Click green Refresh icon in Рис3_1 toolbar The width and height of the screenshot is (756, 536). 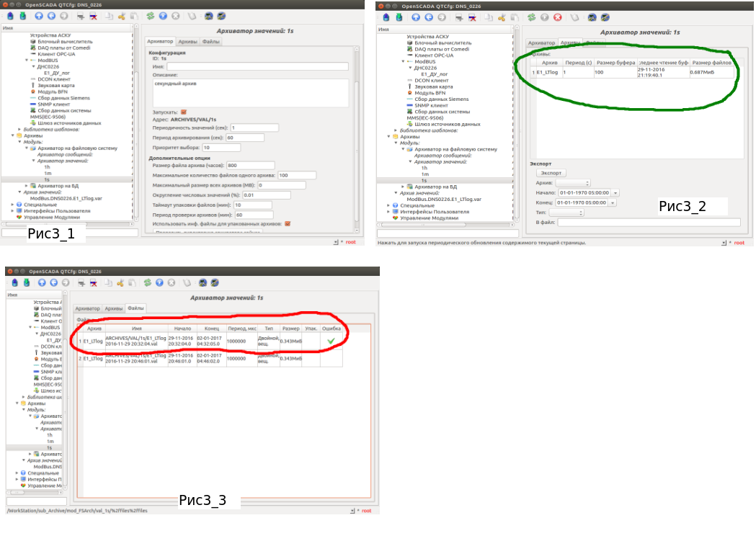150,15
